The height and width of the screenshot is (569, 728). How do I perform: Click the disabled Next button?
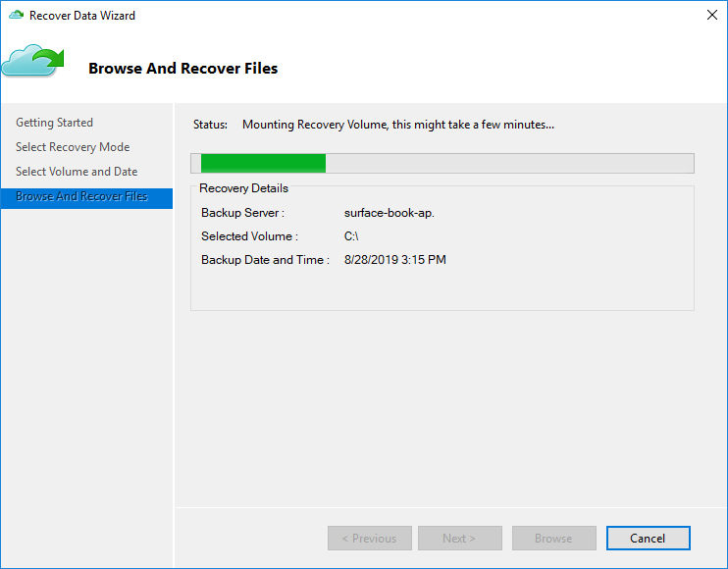459,539
